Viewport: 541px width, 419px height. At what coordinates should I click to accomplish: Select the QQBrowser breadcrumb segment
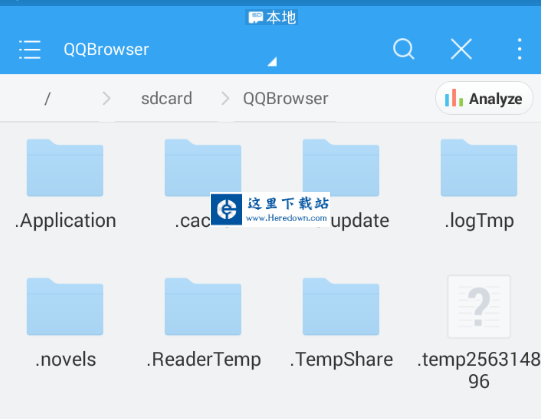click(x=286, y=99)
